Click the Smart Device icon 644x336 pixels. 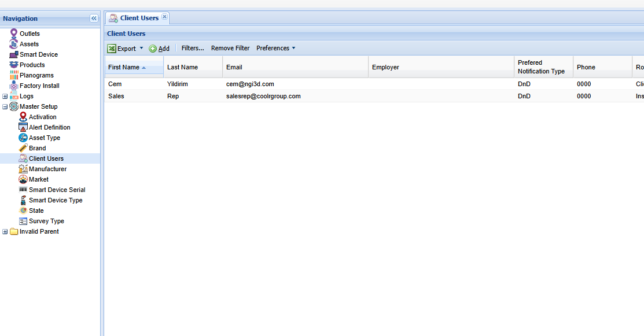coord(14,54)
